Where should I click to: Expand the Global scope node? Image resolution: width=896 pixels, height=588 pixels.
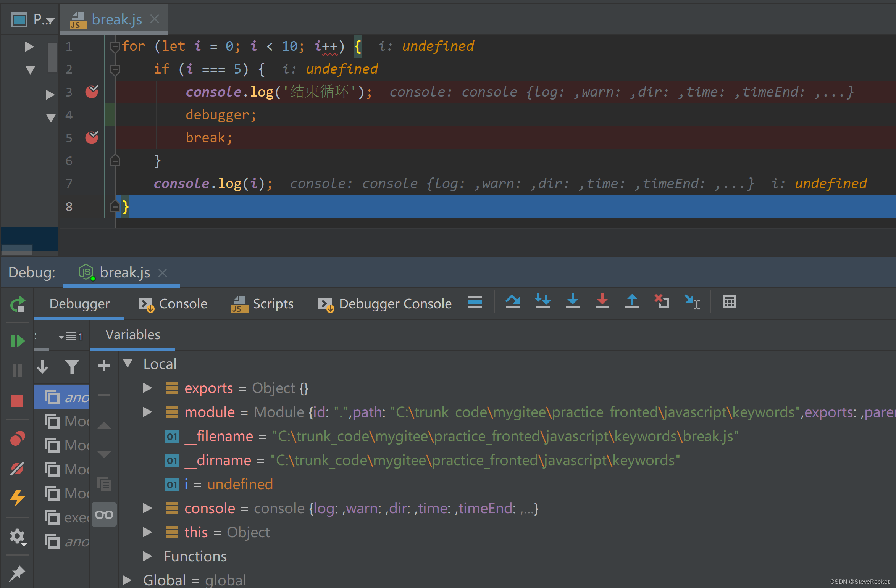pos(127,580)
